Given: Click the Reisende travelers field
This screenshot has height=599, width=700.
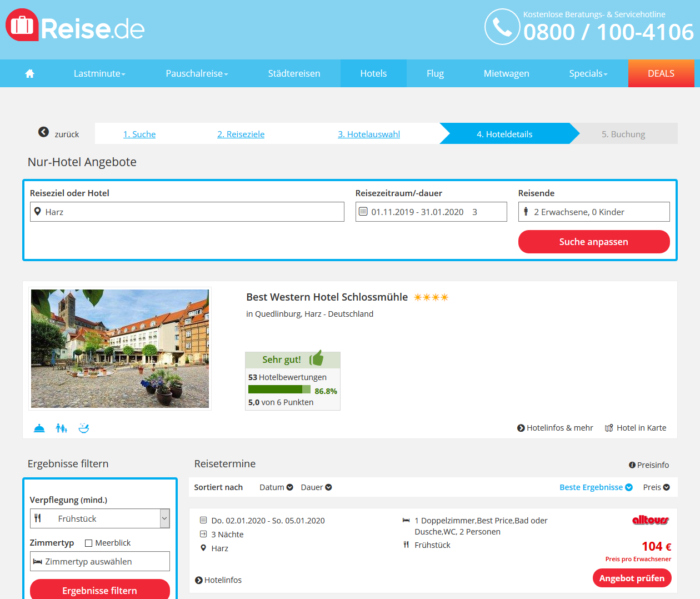Looking at the screenshot, I should [594, 212].
